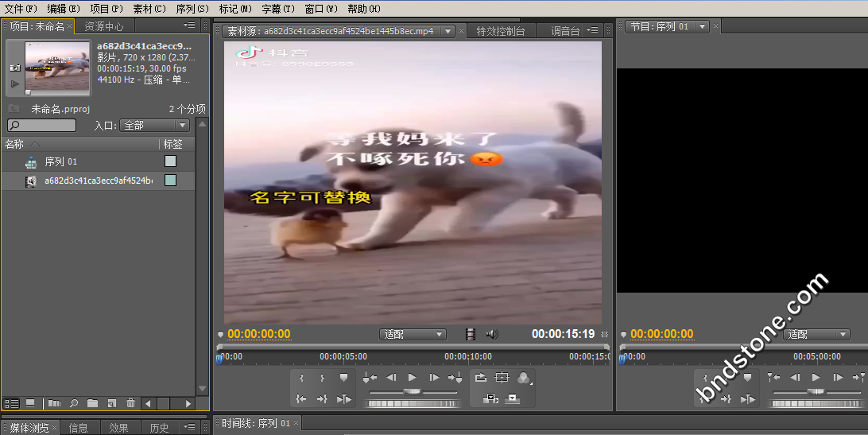Image resolution: width=868 pixels, height=435 pixels.
Task: Switch to the 特效控制台 tab
Action: pos(500,31)
